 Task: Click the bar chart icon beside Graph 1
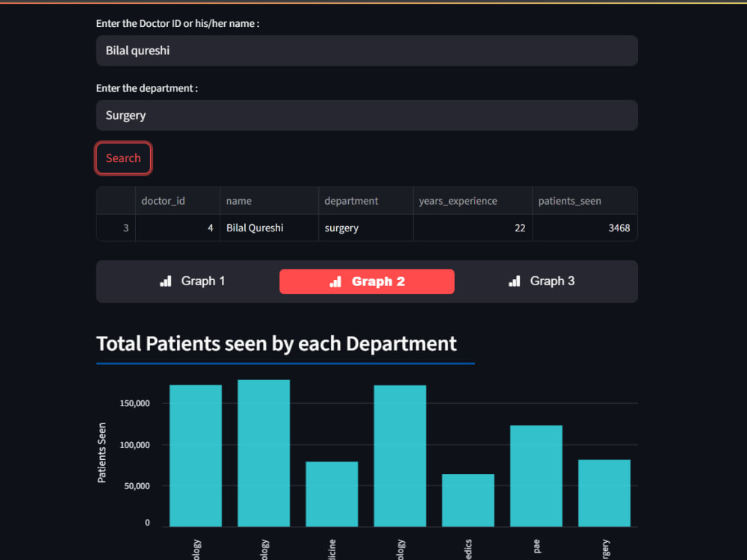165,281
